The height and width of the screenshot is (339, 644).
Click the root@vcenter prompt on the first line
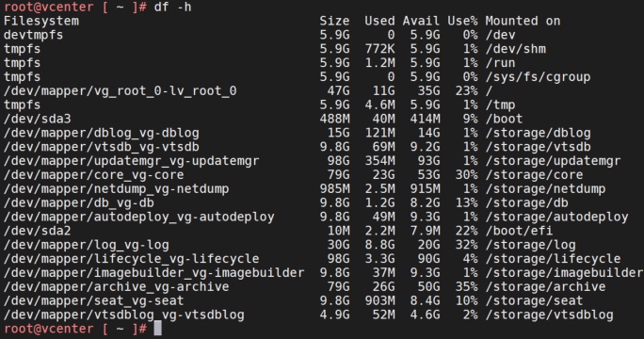[x=48, y=7]
